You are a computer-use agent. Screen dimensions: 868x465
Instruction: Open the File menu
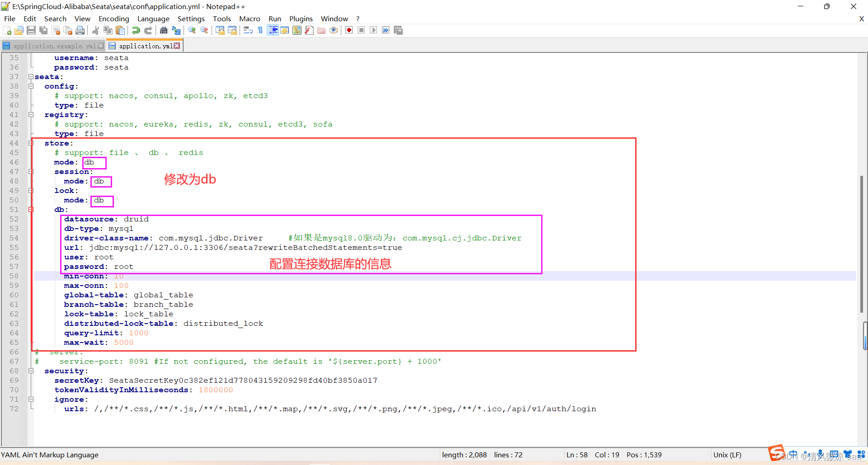coord(9,19)
